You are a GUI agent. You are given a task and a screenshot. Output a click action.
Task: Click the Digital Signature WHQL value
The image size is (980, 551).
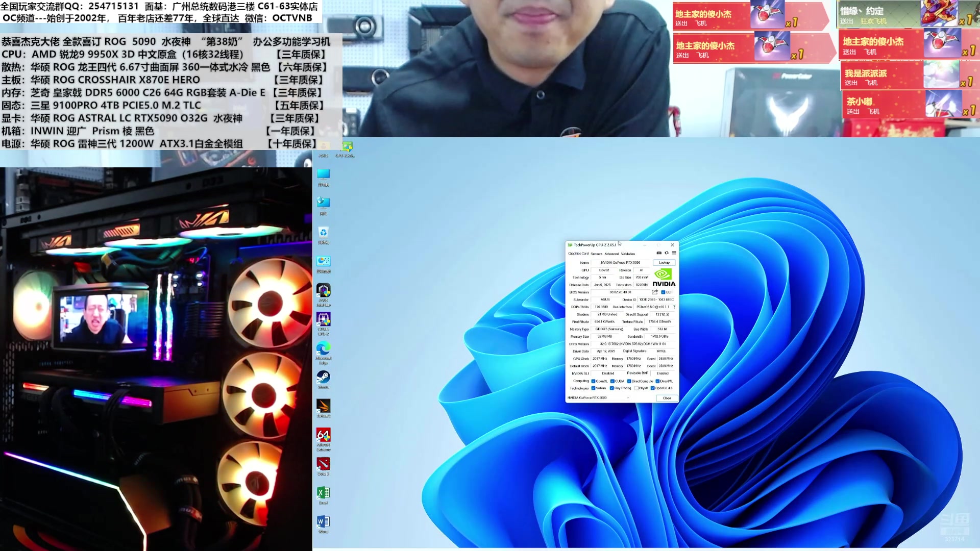[661, 351]
